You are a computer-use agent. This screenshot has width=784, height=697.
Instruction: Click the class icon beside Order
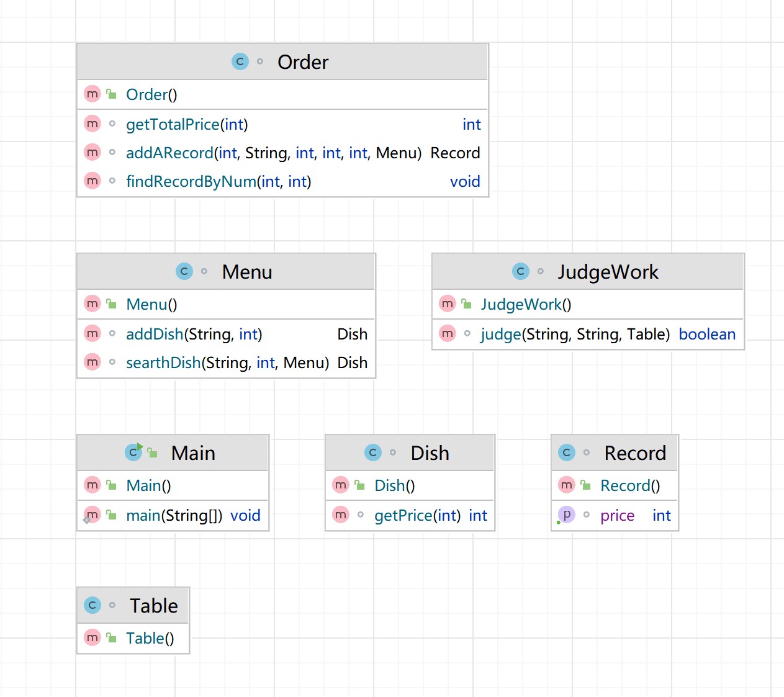coord(240,61)
